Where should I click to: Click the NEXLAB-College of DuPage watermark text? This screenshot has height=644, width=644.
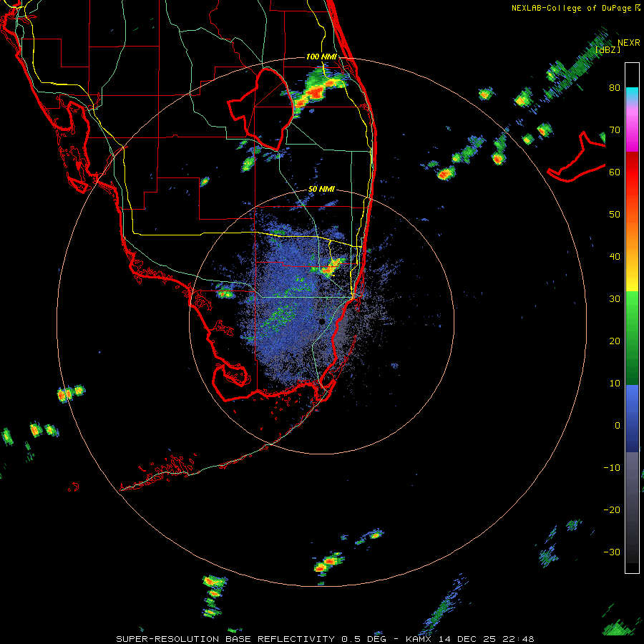[571, 8]
